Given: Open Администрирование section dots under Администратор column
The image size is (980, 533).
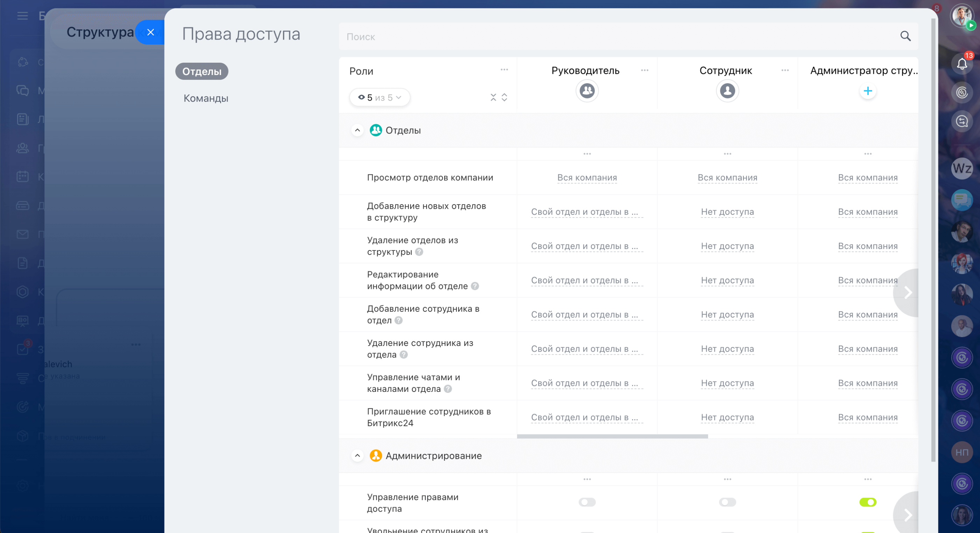Looking at the screenshot, I should tap(867, 479).
